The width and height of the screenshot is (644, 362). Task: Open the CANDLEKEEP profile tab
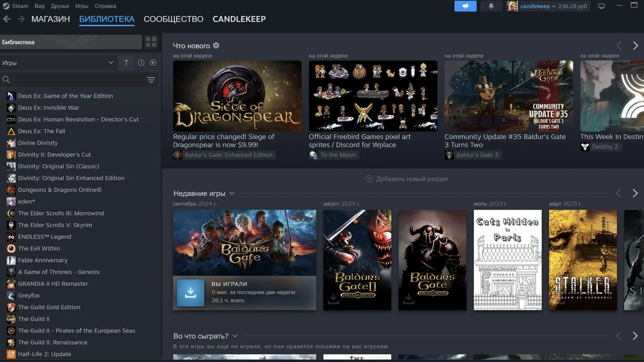pyautogui.click(x=239, y=19)
